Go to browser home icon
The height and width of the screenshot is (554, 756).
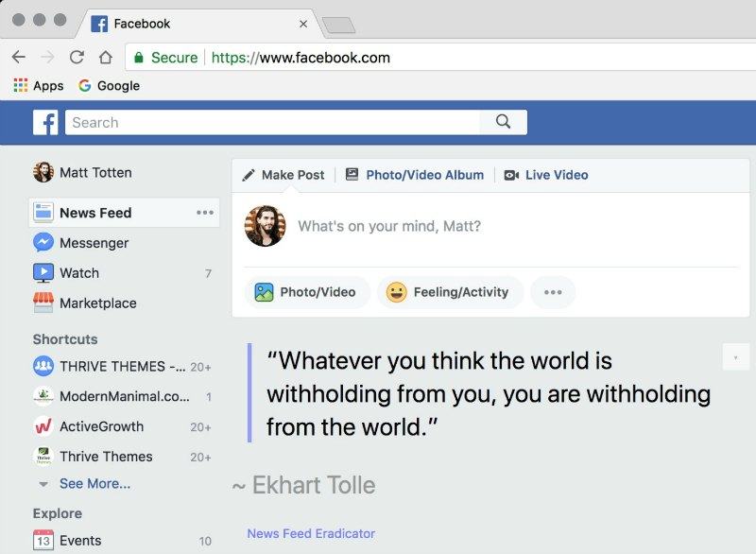pyautogui.click(x=106, y=57)
